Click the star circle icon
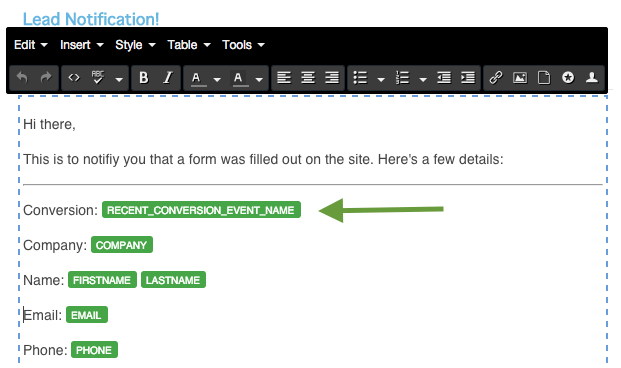 click(568, 78)
